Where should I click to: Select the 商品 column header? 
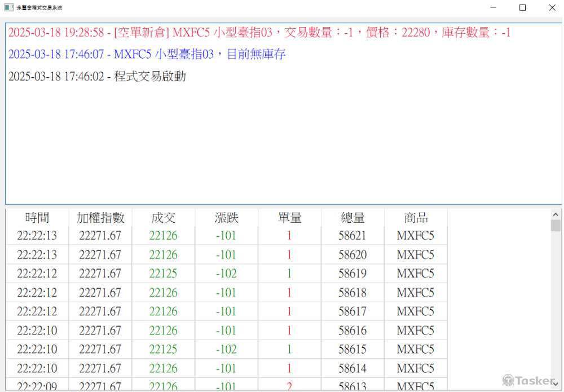click(x=416, y=218)
